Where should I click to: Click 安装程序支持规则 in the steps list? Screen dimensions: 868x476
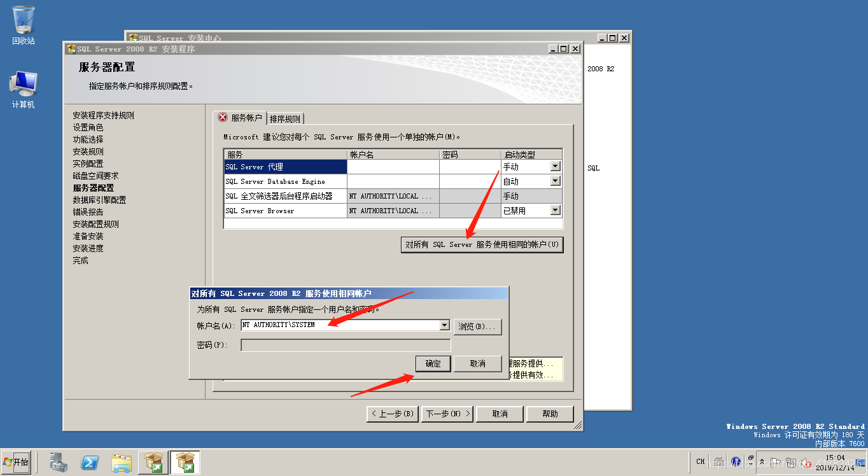[103, 115]
